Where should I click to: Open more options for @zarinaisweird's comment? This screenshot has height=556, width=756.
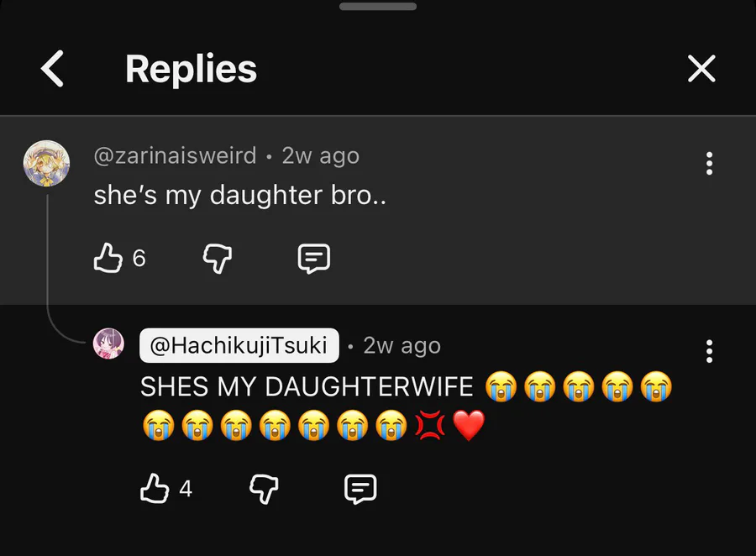[x=710, y=164]
